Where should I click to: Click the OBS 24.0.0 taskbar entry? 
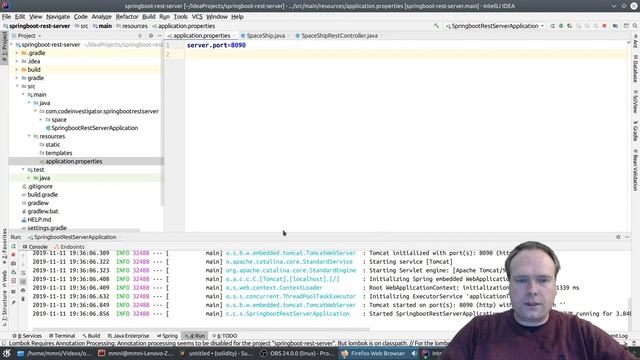[x=298, y=353]
